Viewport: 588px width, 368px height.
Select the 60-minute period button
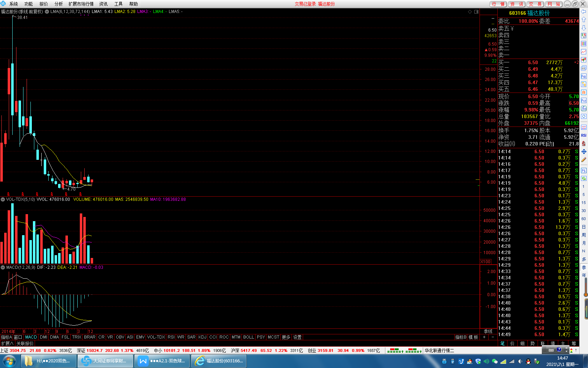pyautogui.click(x=583, y=219)
